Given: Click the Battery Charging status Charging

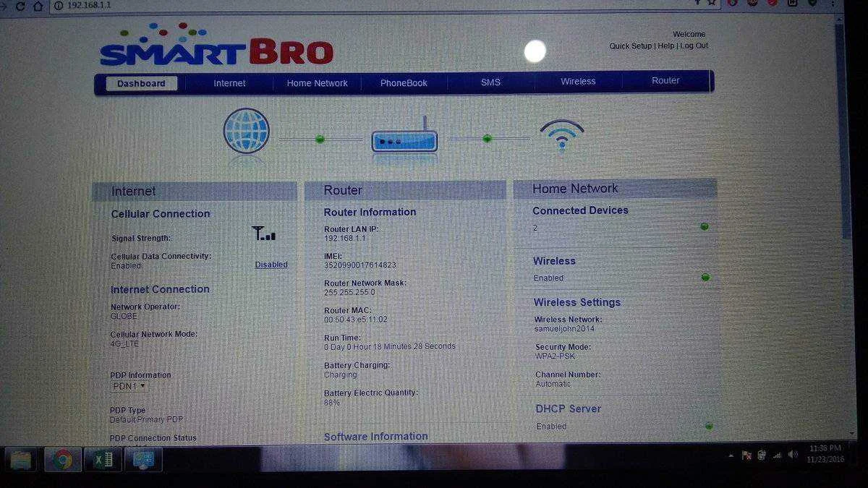Looking at the screenshot, I should point(341,374).
